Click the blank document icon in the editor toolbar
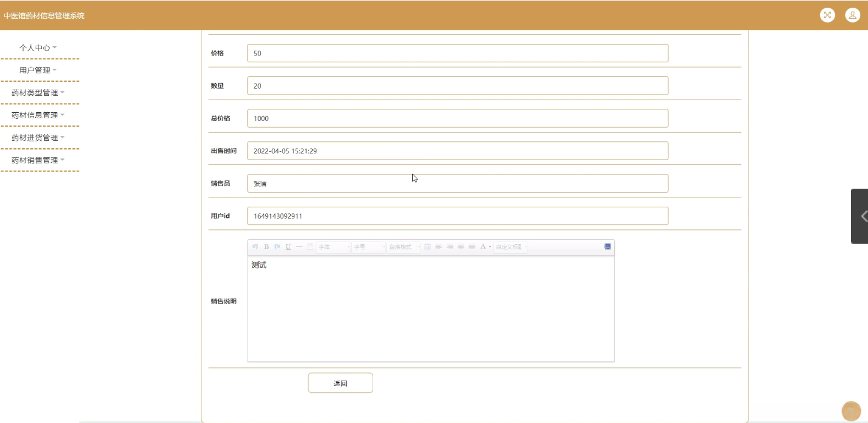 pyautogui.click(x=310, y=247)
